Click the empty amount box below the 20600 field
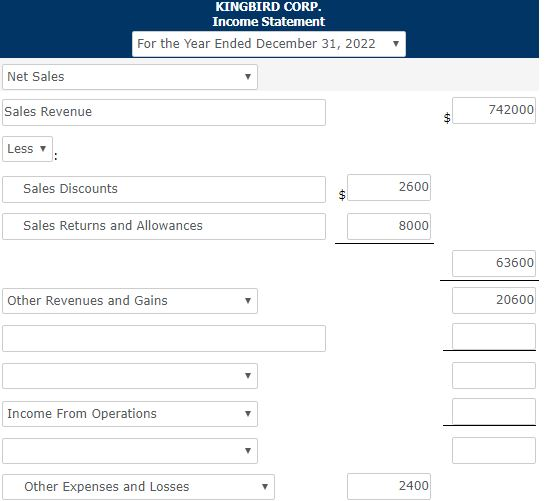Viewport: 552px width, 501px height. pos(494,336)
